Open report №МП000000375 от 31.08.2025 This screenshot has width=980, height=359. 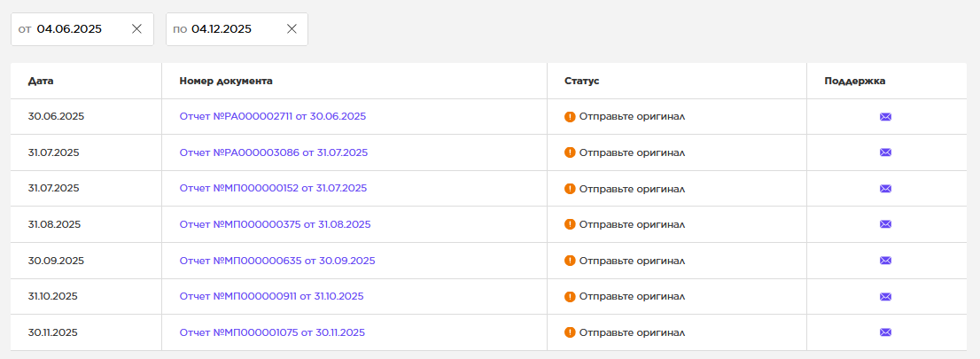tap(275, 224)
